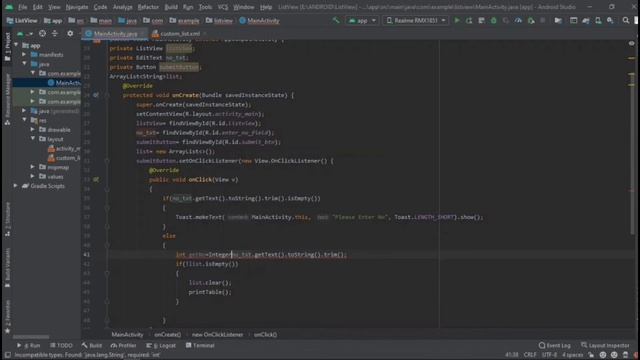Open the Build tool window button
The height and width of the screenshot is (360, 640).
(92, 345)
